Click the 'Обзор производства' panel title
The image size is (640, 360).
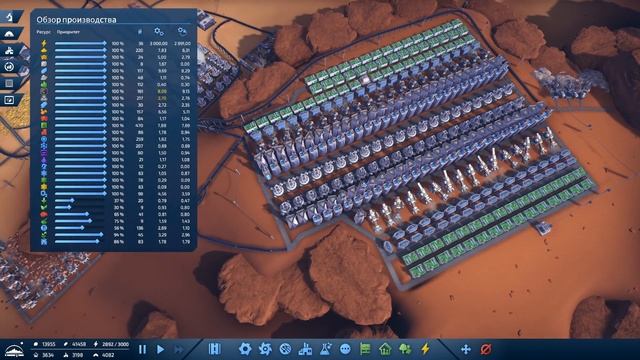click(x=76, y=20)
